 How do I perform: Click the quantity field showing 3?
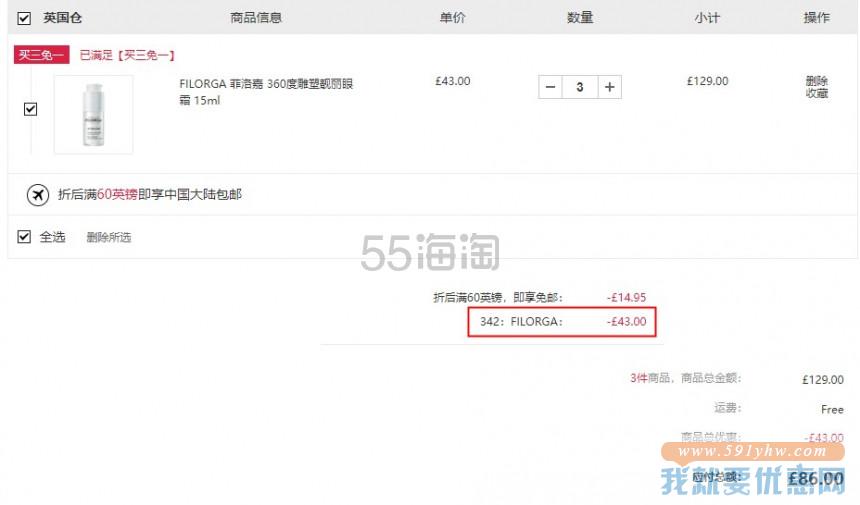point(580,87)
